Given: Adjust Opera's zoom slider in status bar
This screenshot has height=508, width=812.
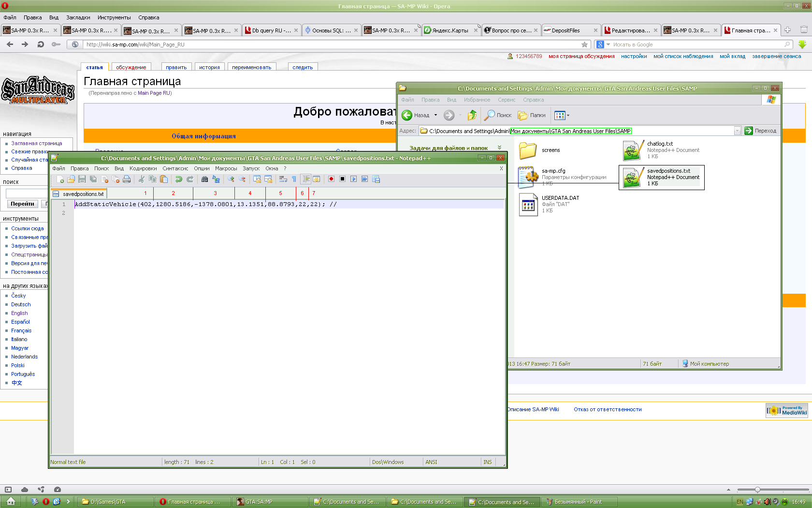Looking at the screenshot, I should pyautogui.click(x=757, y=490).
